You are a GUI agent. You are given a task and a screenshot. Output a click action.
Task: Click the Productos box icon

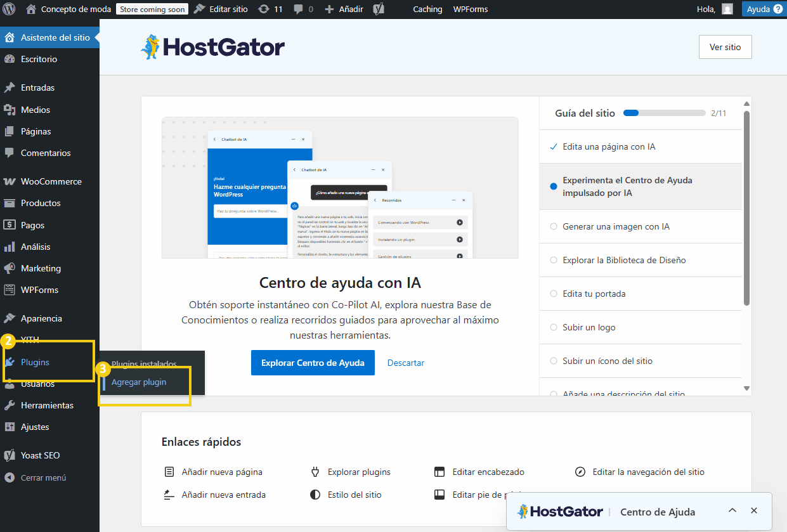click(x=10, y=203)
